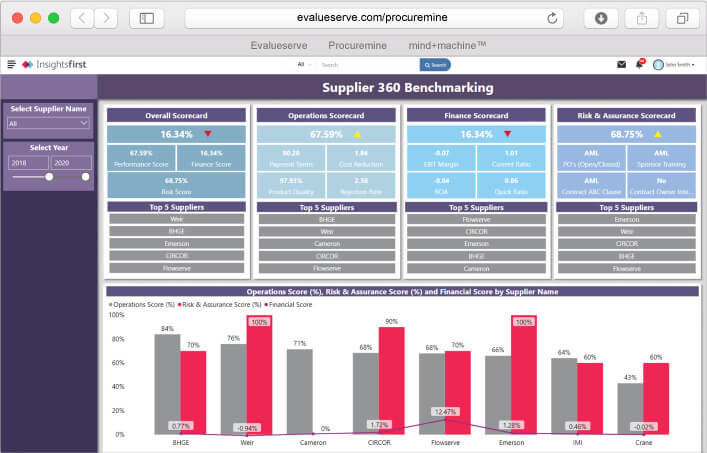Select Emerson in Risk & Assurance Top 5 Suppliers

(626, 220)
